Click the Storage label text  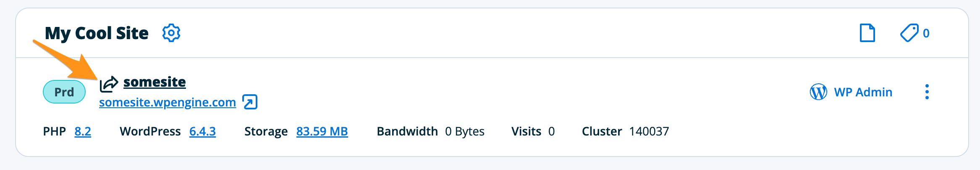coord(266,131)
